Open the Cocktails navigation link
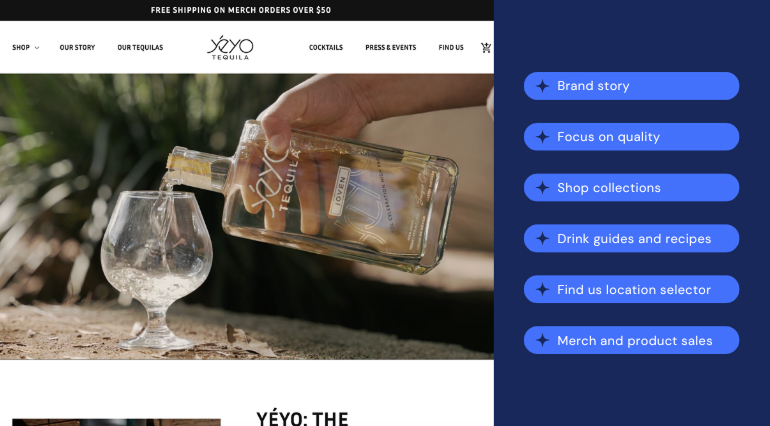 coord(326,48)
